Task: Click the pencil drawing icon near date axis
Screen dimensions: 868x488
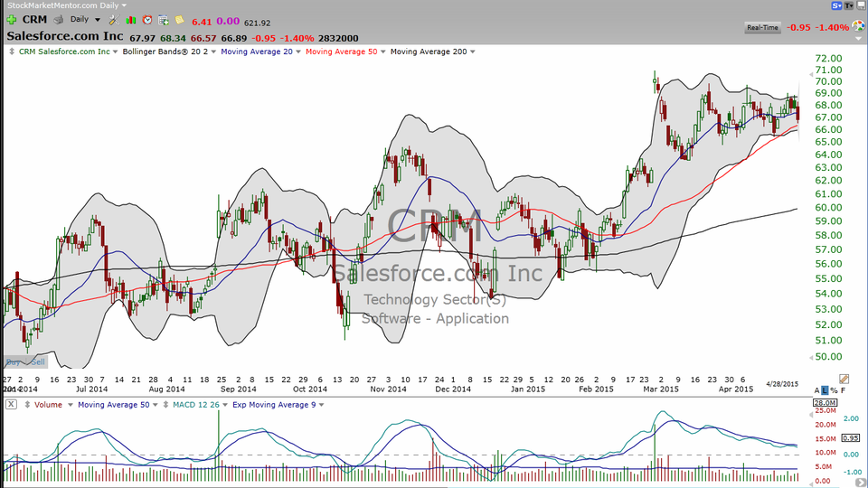Action: pyautogui.click(x=844, y=379)
